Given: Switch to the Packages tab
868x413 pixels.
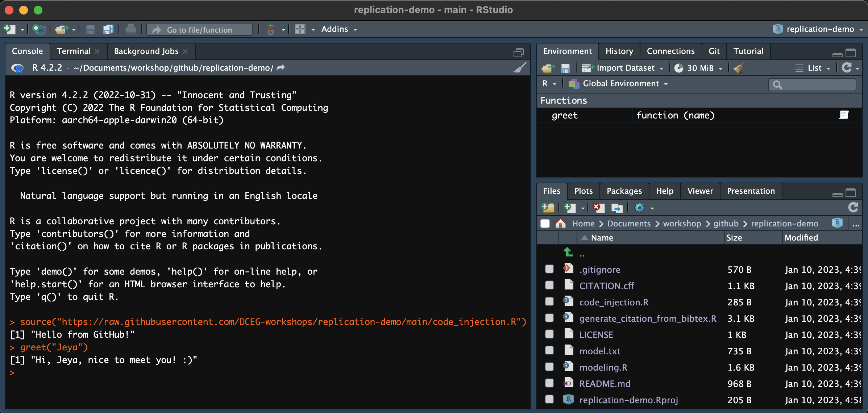Looking at the screenshot, I should (624, 191).
